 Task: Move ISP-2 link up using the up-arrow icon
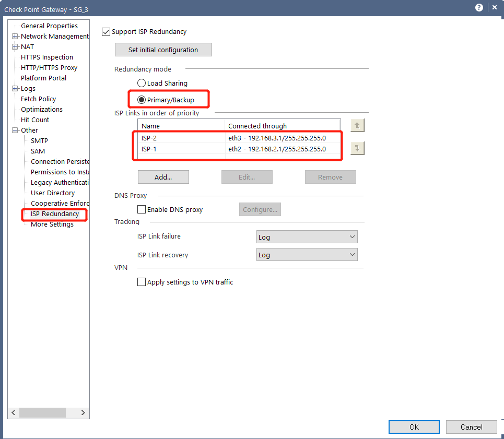pyautogui.click(x=357, y=125)
